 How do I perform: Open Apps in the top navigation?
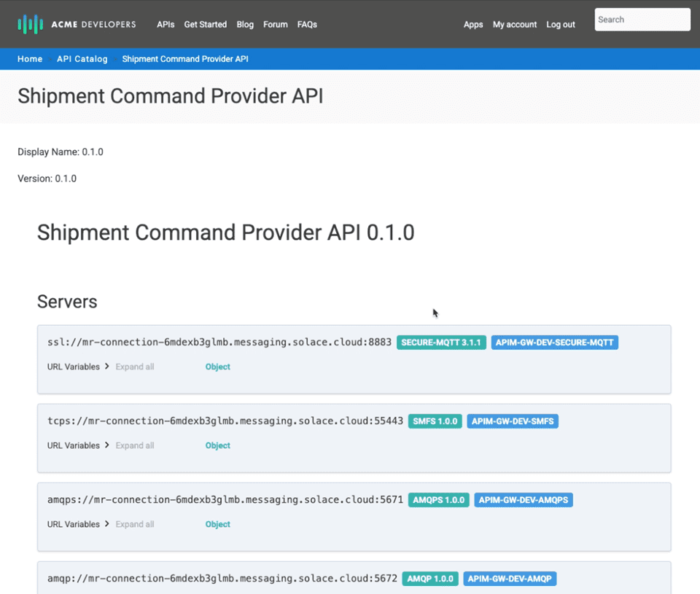[473, 24]
